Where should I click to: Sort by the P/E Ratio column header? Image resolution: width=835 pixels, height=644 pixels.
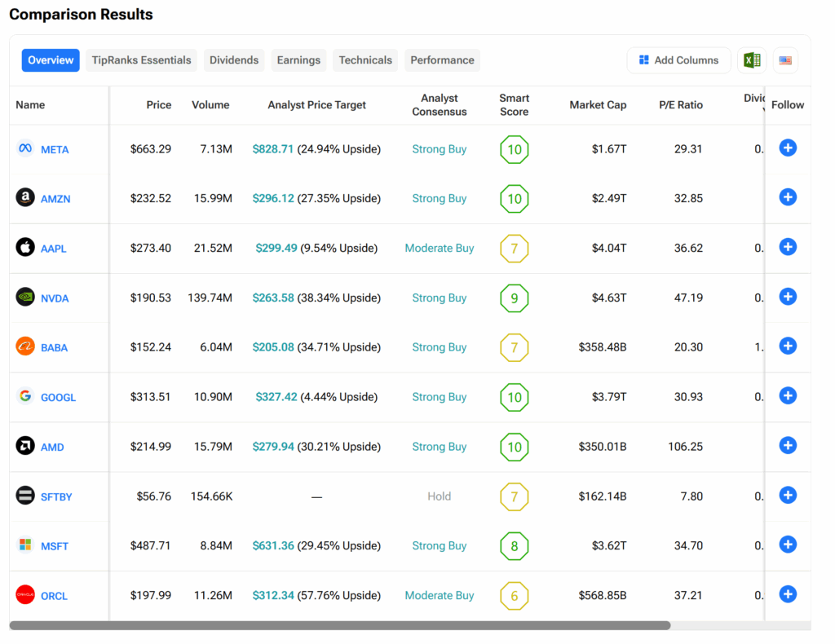tap(680, 105)
